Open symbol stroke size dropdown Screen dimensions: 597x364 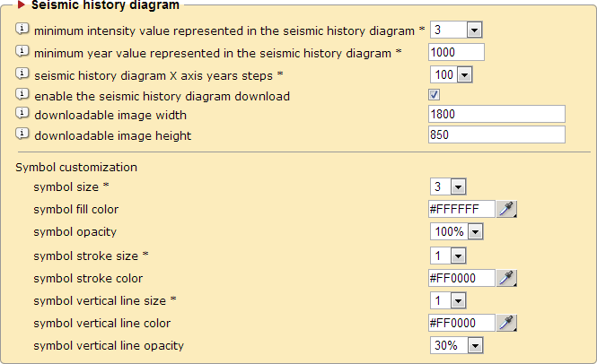pyautogui.click(x=448, y=256)
